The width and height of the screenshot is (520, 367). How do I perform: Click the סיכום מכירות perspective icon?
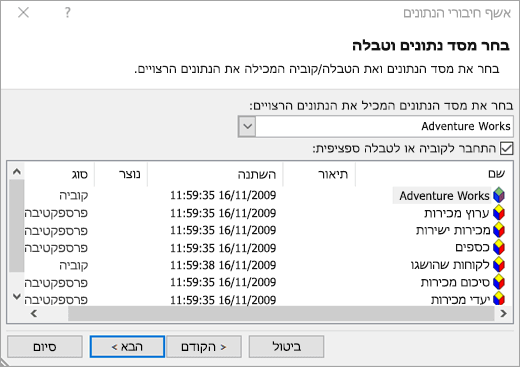tap(499, 282)
